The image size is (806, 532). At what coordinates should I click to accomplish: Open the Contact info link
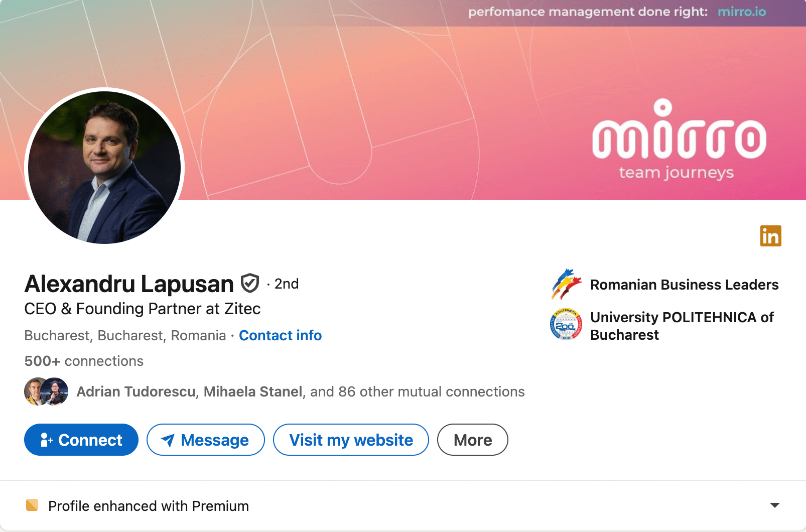(x=280, y=335)
